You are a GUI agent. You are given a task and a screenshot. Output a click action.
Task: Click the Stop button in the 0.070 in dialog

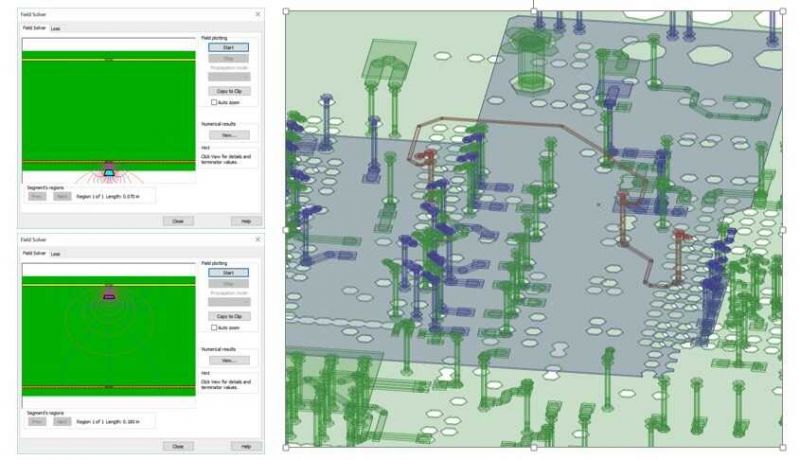point(229,59)
